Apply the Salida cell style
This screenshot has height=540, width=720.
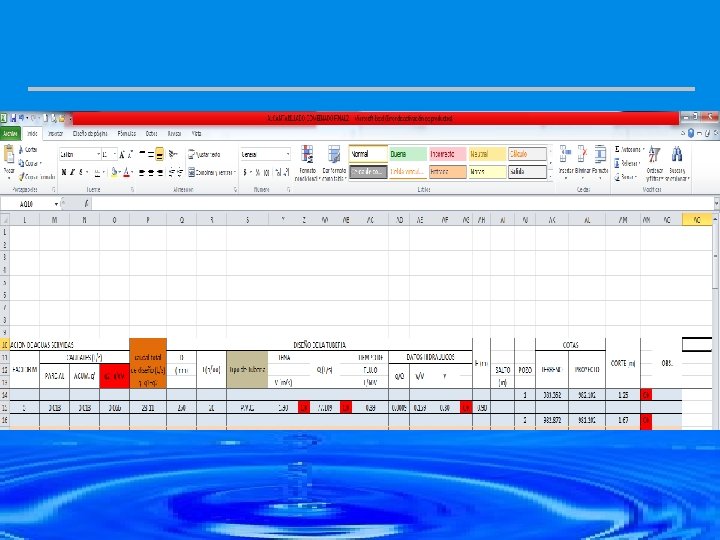(527, 172)
